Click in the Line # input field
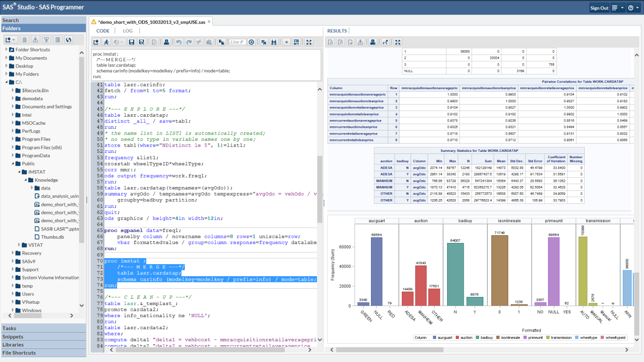Screen dimensions: 644x362 (238, 42)
